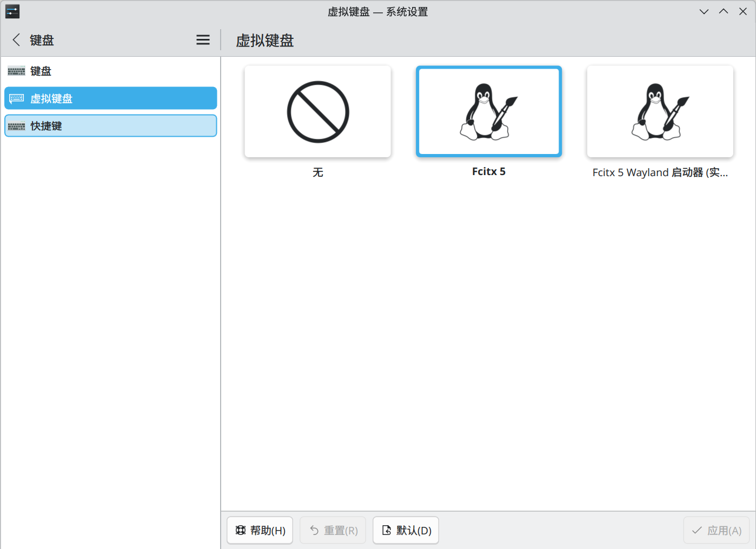Image resolution: width=756 pixels, height=549 pixels.
Task: Select the prohibition-sign 无 thumbnail
Action: [317, 112]
